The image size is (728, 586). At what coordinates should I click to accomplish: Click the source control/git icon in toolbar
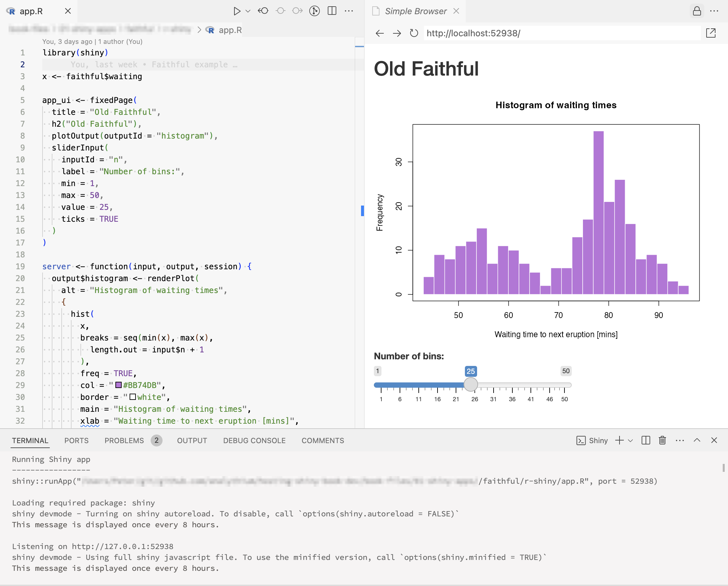(x=315, y=11)
